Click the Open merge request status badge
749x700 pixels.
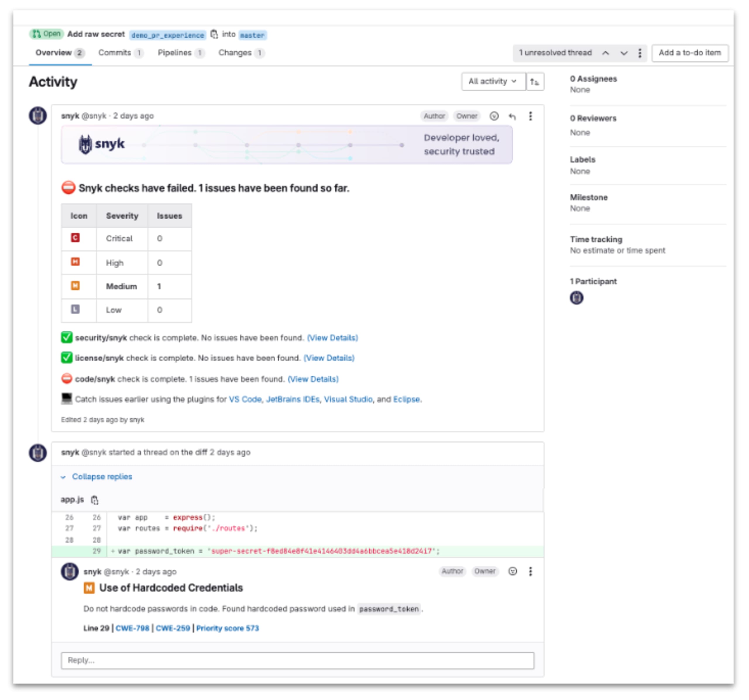46,34
